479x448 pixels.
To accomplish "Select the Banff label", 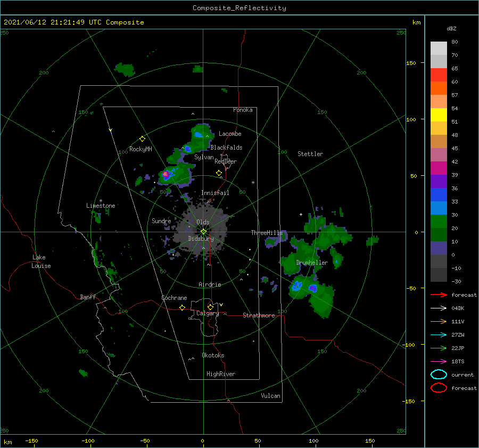I will point(88,297).
